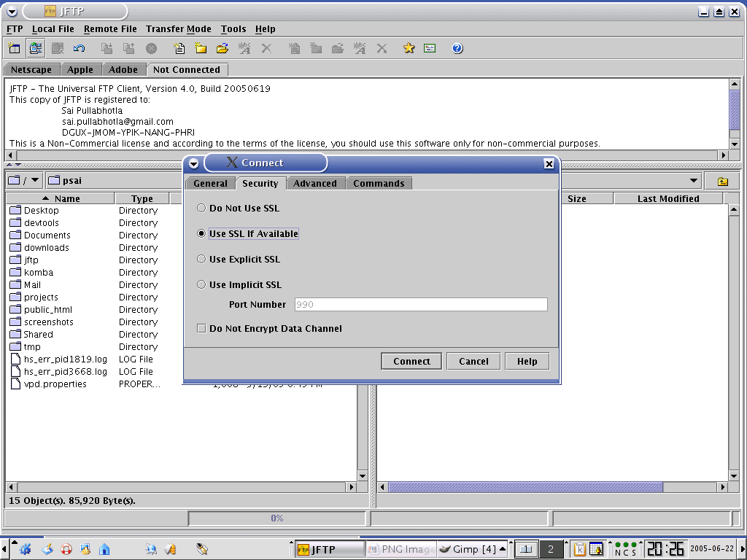747x560 pixels.
Task: Open the Help menu in the menu bar
Action: coord(265,29)
